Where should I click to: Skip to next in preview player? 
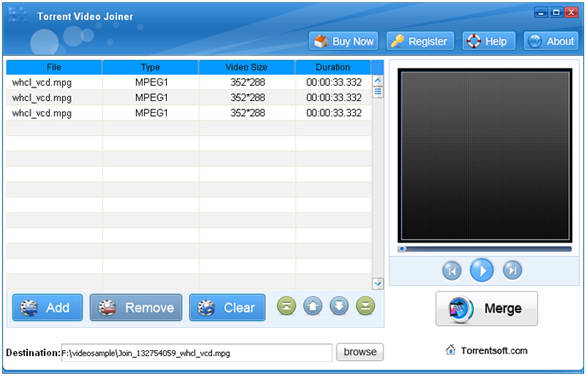pyautogui.click(x=512, y=270)
